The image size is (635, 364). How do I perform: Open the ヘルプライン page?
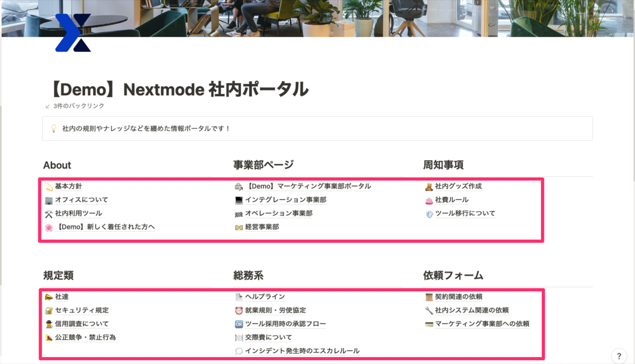(265, 297)
